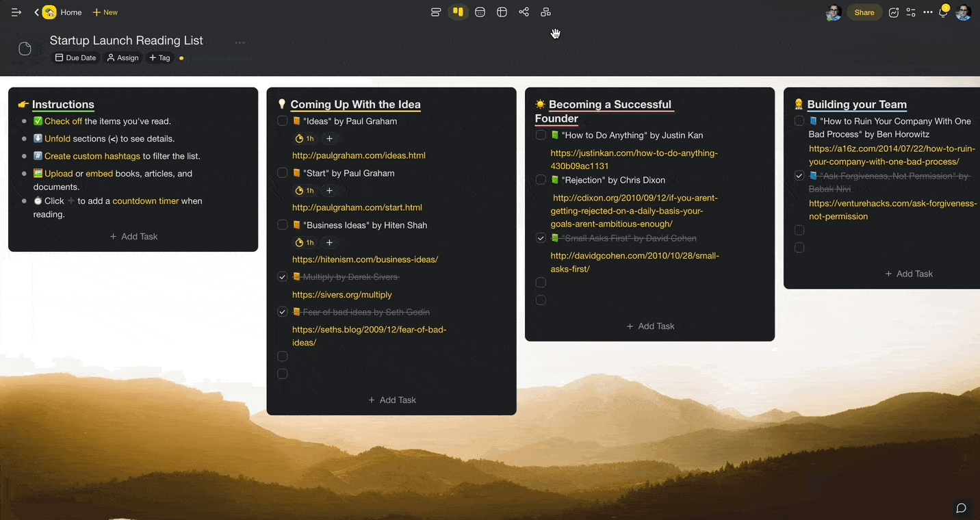The image size is (980, 520).
Task: Open the ellipsis menu next to the board title
Action: click(x=240, y=41)
